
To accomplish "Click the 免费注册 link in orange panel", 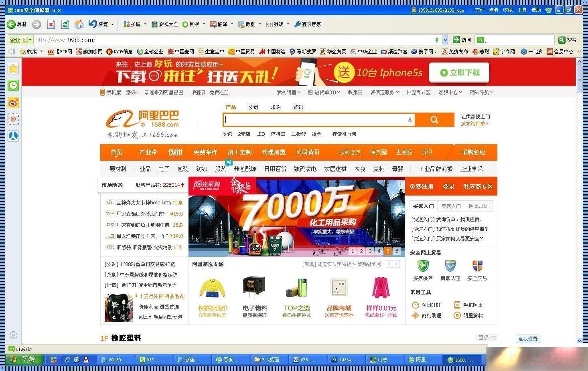I will tap(422, 187).
